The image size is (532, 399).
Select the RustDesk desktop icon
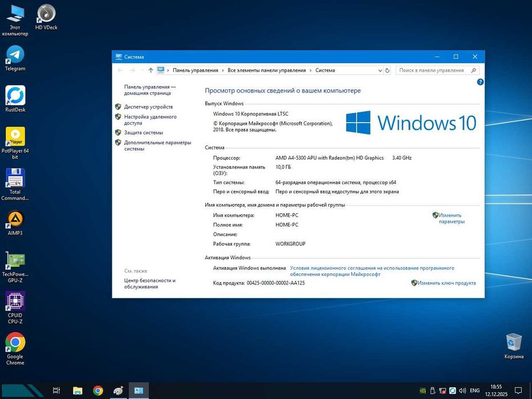click(x=15, y=99)
